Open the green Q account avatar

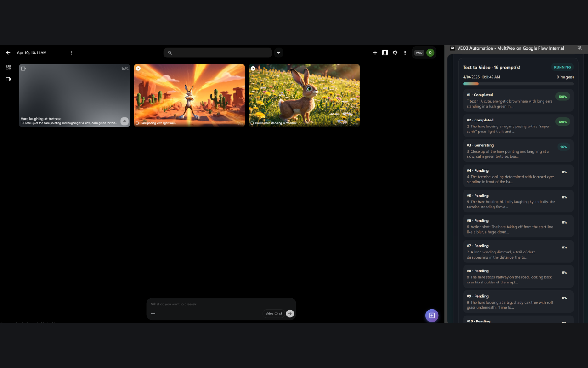pyautogui.click(x=430, y=53)
